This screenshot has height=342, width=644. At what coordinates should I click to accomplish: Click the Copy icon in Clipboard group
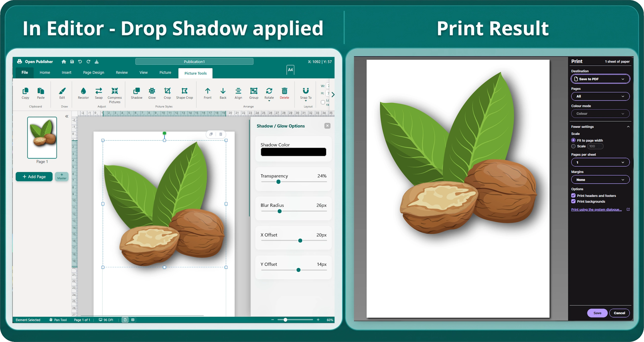[x=25, y=91]
